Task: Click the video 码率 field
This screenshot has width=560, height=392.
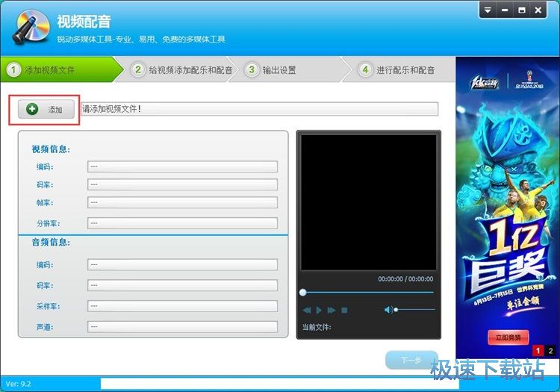Action: tap(182, 184)
